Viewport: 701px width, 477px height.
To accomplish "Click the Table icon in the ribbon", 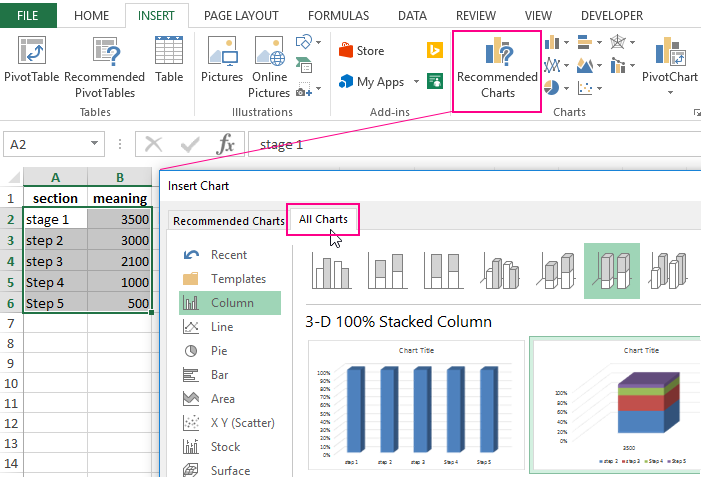I will 169,60.
